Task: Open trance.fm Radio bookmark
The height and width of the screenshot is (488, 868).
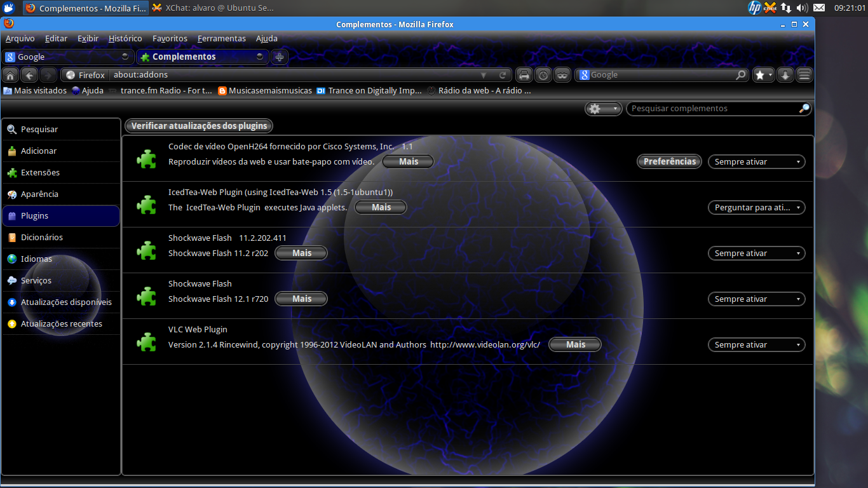Action: click(x=160, y=91)
